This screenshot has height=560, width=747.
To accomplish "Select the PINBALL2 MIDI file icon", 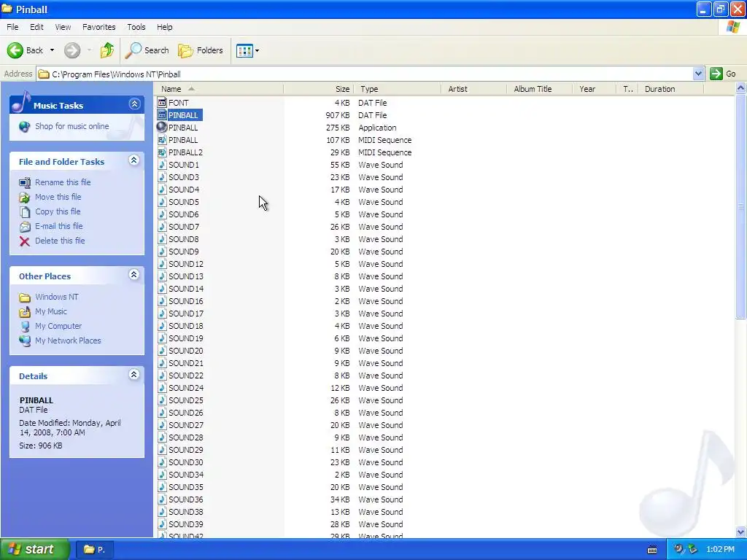I will 162,152.
